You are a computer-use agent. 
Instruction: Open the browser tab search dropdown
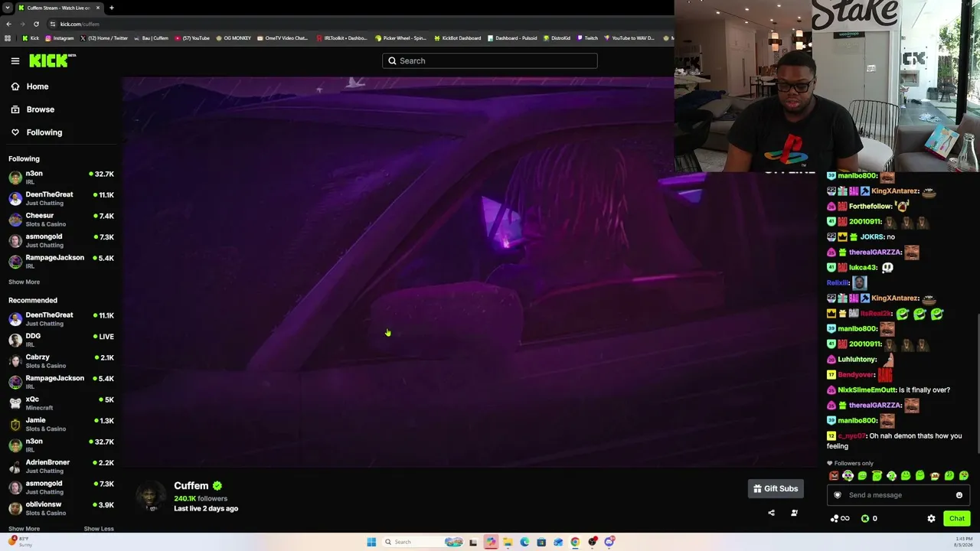point(8,8)
